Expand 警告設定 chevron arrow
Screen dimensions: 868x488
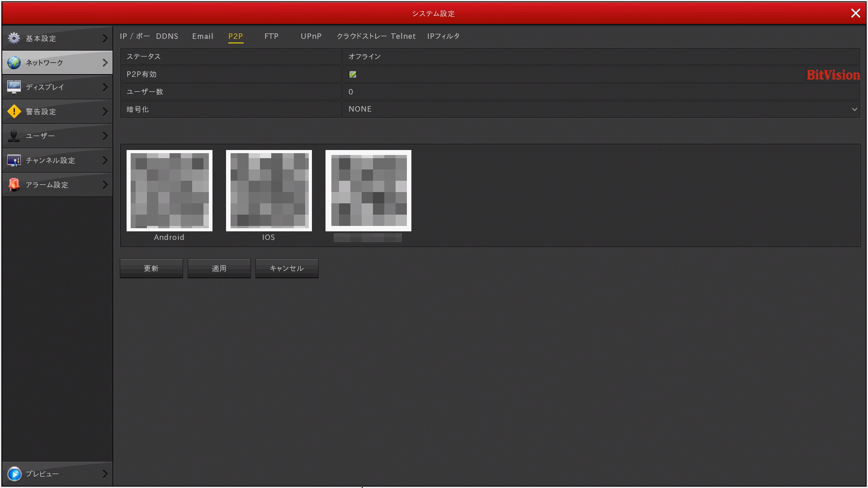[x=105, y=112]
